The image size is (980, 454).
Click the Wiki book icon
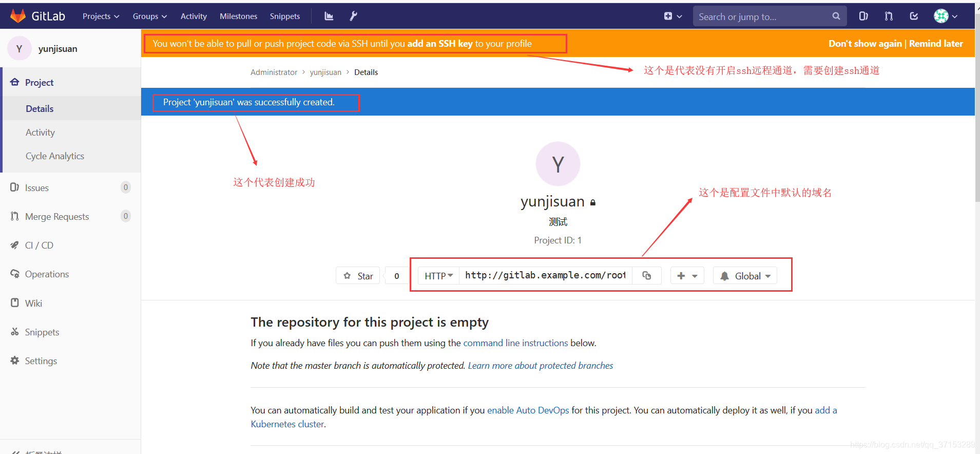tap(15, 302)
